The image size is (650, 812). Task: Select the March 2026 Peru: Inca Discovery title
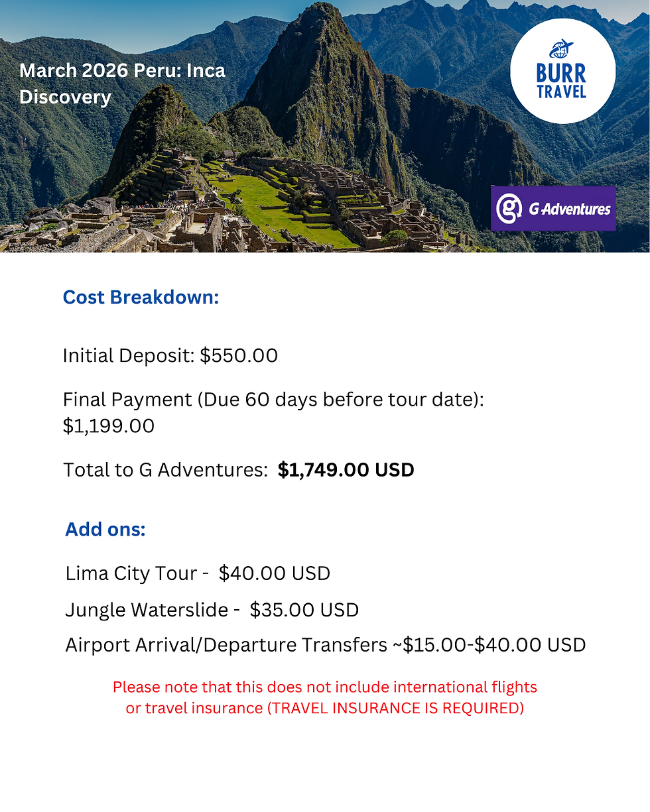tap(122, 84)
